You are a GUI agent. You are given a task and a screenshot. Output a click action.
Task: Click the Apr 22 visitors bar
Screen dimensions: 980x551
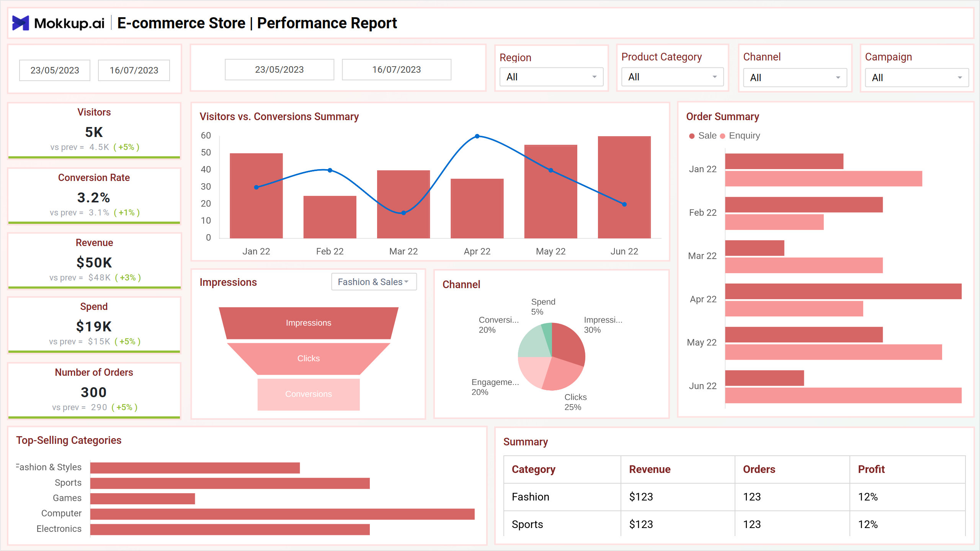click(x=477, y=209)
